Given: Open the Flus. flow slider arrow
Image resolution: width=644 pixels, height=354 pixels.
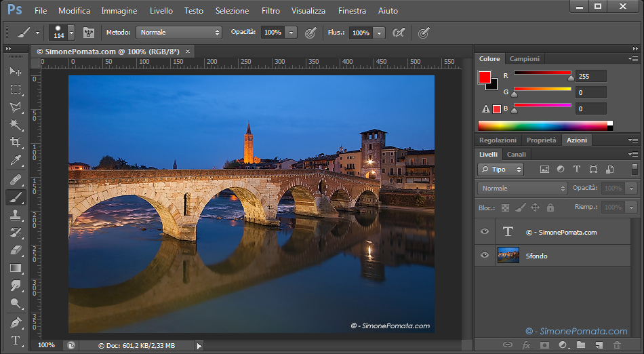Looking at the screenshot, I should [x=380, y=33].
